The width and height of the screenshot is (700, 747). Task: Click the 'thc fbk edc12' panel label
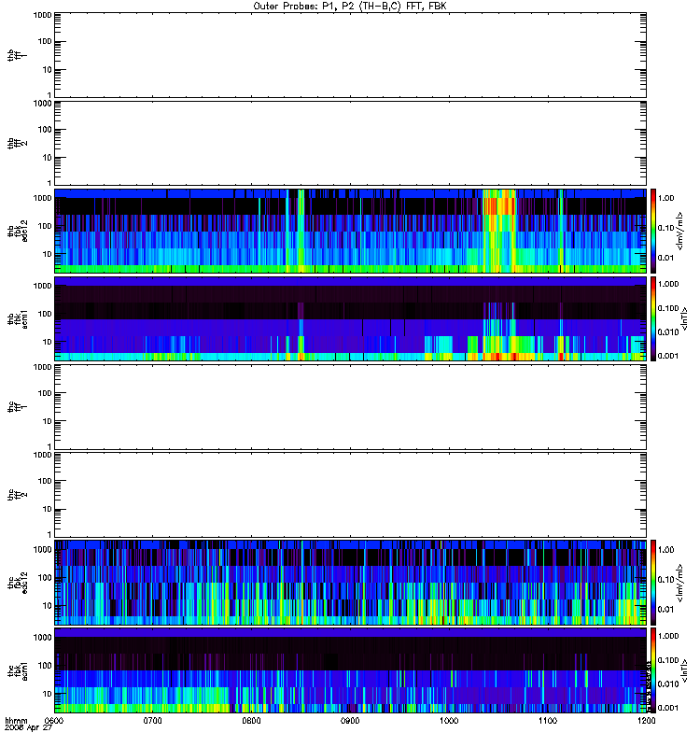[17, 583]
